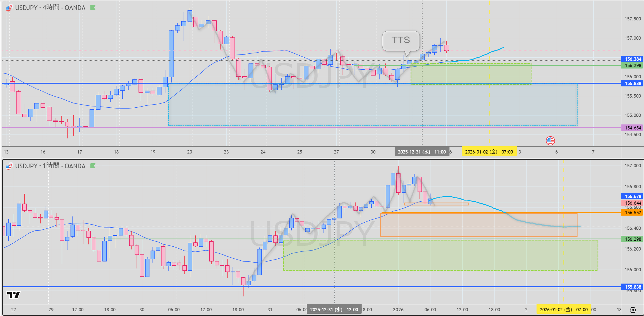
Task: Open the USDJPY 1時間 OANDA symbol title
Action: click(50, 166)
